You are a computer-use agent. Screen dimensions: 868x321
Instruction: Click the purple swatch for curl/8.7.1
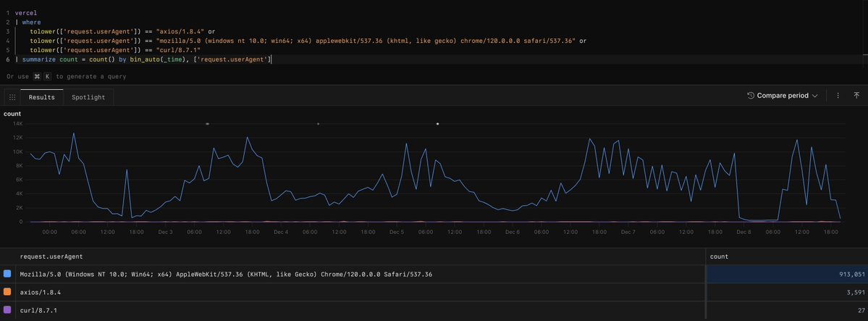[7, 310]
